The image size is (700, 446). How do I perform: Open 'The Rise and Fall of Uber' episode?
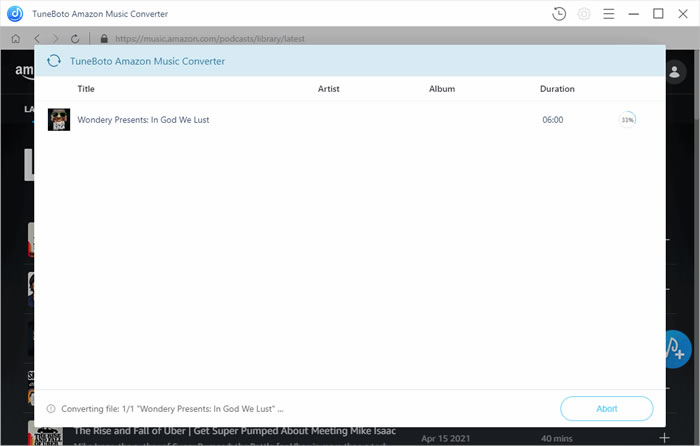(x=235, y=431)
